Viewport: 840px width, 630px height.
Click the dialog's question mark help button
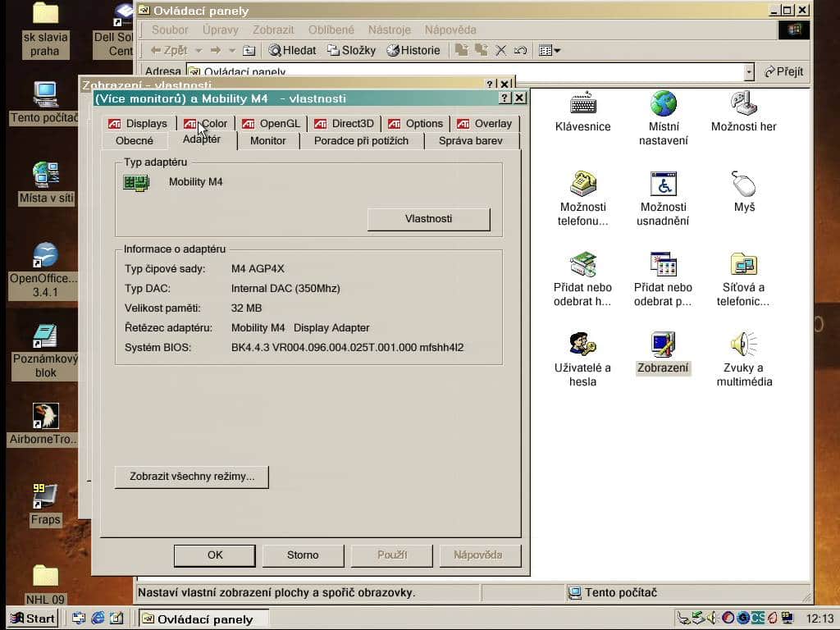[504, 98]
